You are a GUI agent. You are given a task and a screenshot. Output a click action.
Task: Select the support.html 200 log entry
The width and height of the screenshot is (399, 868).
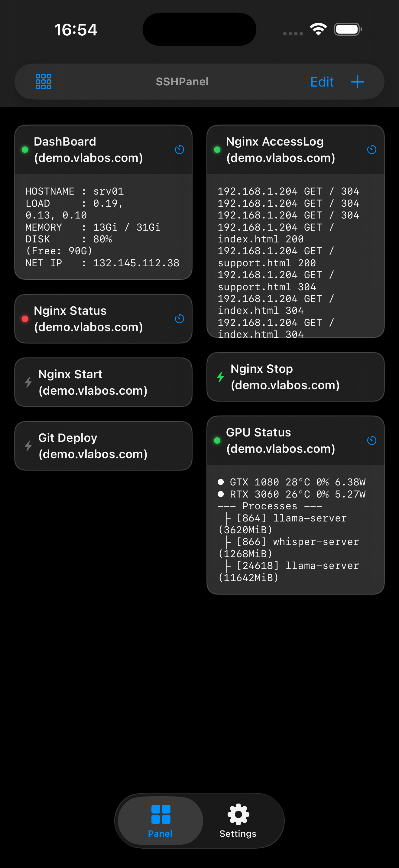point(276,257)
